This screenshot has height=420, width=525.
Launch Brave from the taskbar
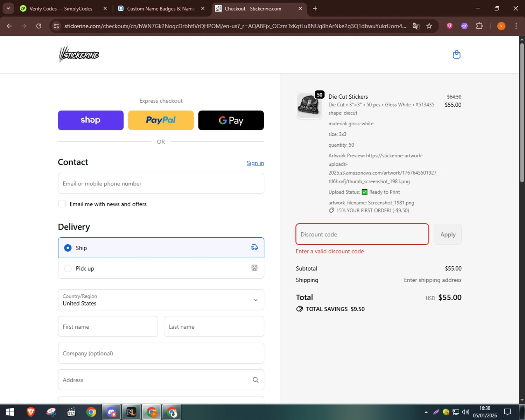[31, 412]
